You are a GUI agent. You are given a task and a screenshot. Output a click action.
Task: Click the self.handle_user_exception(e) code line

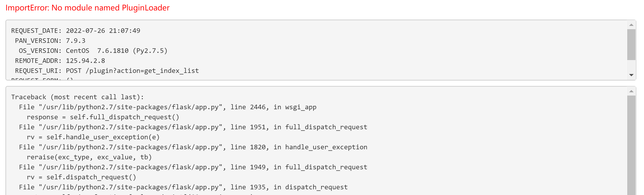point(93,137)
